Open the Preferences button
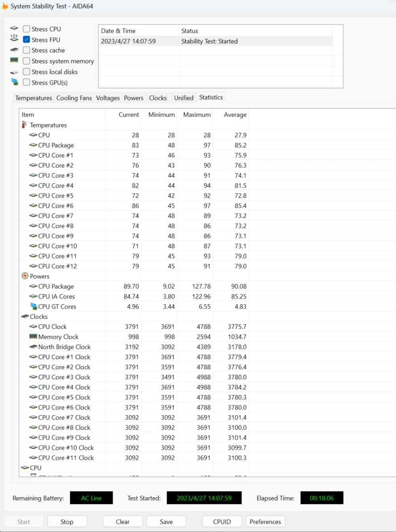 (x=265, y=522)
